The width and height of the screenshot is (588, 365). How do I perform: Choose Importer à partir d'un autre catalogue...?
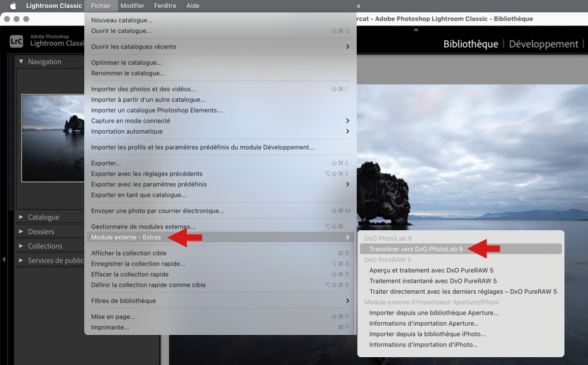click(x=220, y=99)
